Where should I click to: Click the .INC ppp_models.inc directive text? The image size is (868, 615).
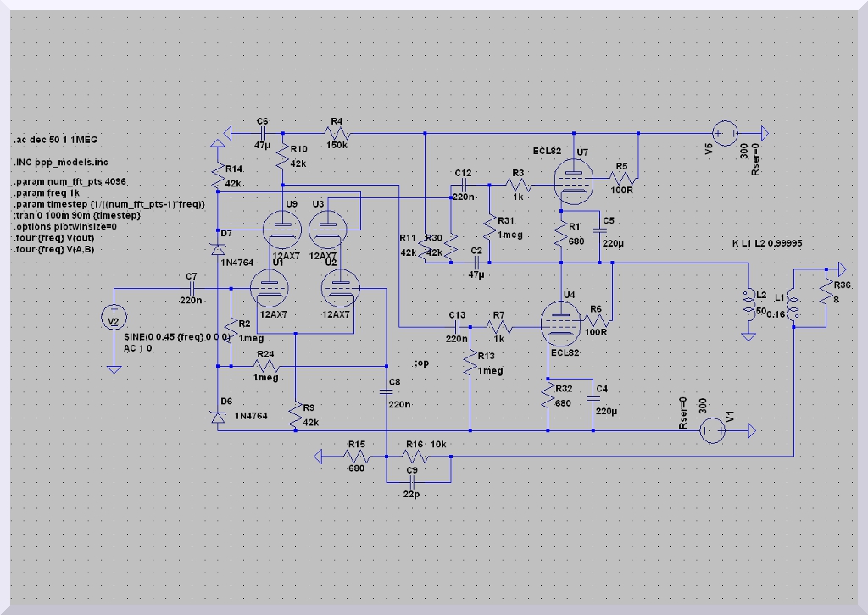click(60, 161)
